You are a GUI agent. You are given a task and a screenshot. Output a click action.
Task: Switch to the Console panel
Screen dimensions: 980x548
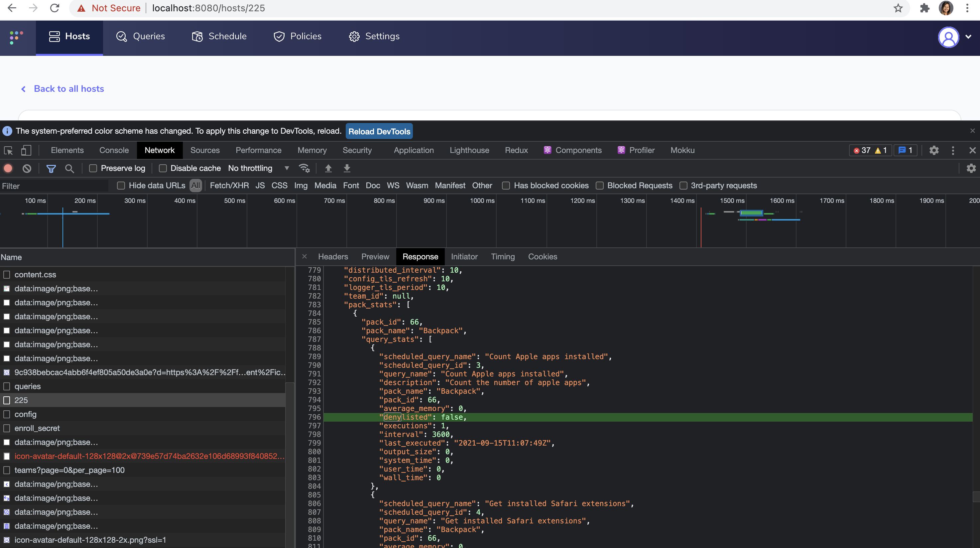[113, 150]
